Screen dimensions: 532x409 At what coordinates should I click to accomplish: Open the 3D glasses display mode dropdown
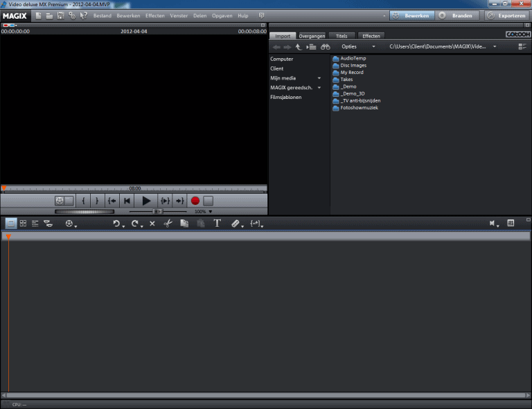pyautogui.click(x=10, y=26)
